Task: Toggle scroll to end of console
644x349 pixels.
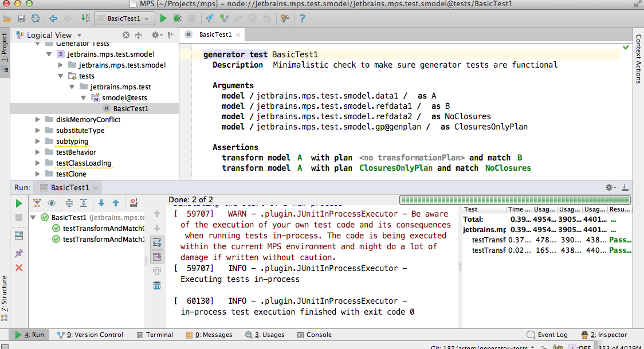Action: click(157, 257)
